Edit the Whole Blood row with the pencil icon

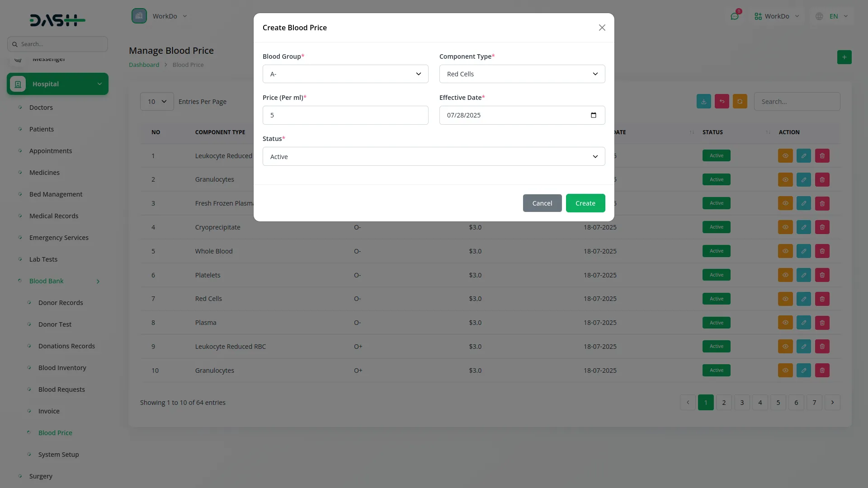click(x=804, y=251)
